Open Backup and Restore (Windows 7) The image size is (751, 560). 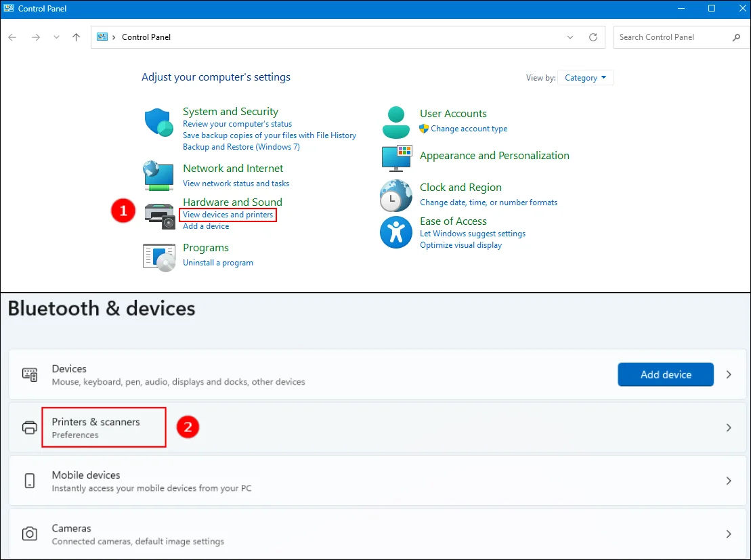pos(241,147)
